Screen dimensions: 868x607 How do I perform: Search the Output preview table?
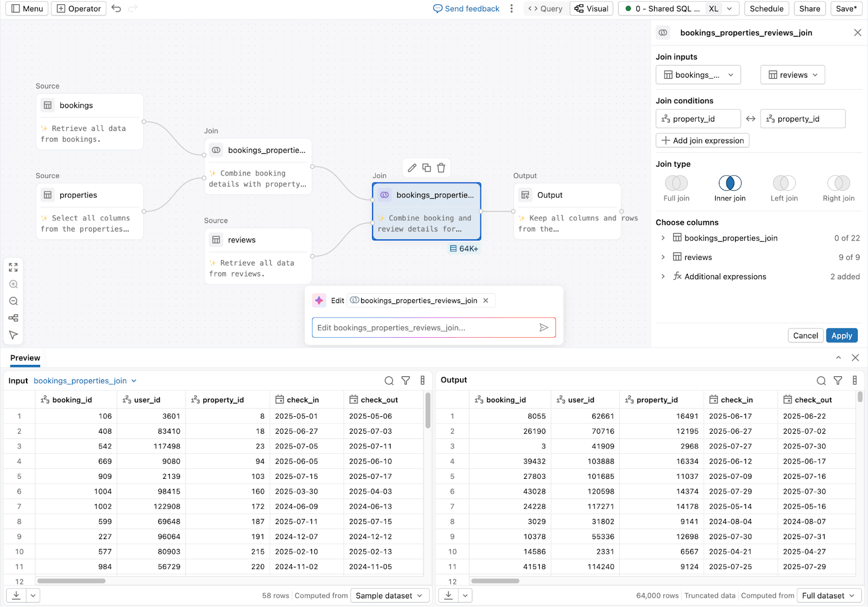click(821, 381)
